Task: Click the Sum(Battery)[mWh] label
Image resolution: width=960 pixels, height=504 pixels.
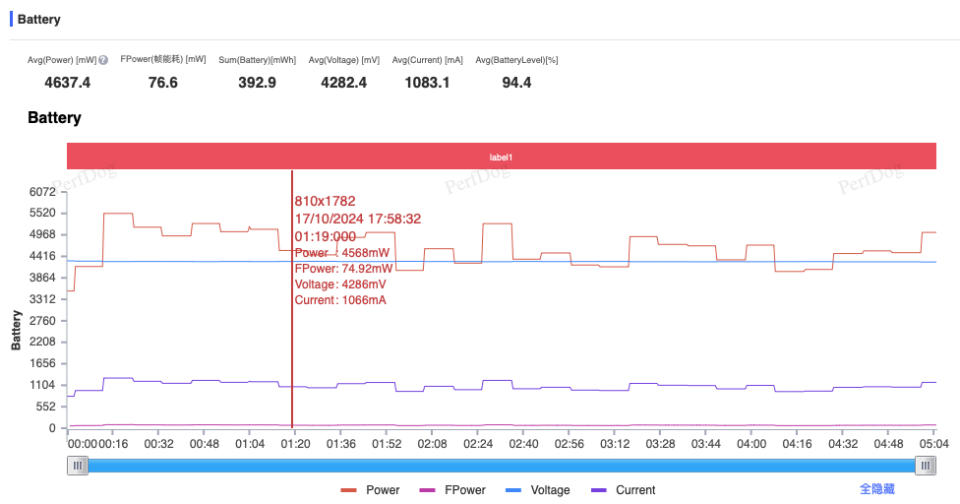Action: click(257, 60)
